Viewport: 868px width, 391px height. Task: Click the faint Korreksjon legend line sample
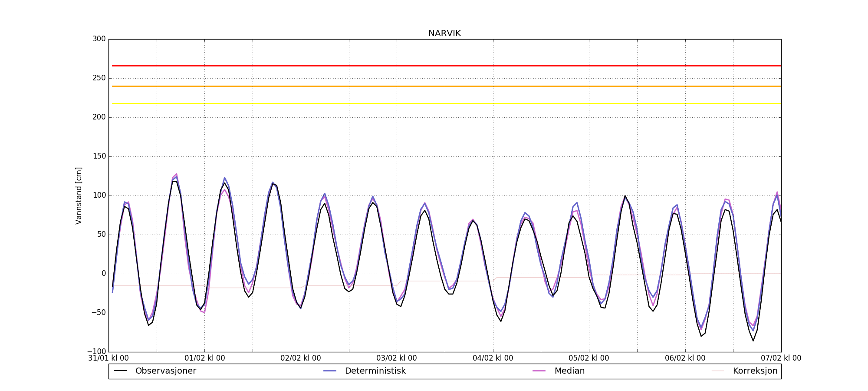[x=718, y=371]
